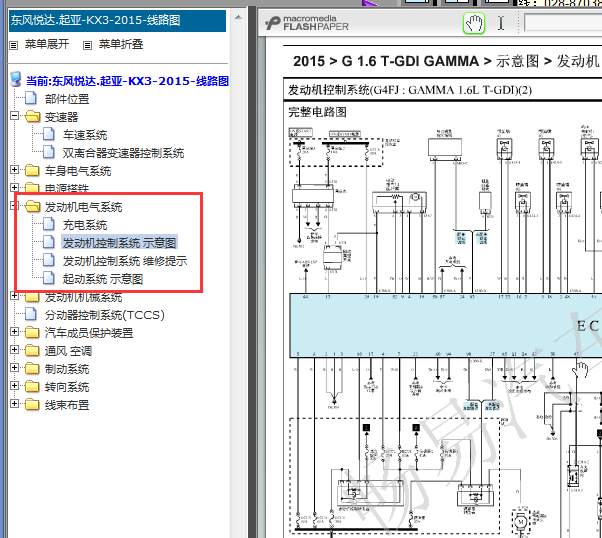Viewport: 602px width, 538px height.
Task: Click the Macromedia FlashPaper logo
Action: (x=307, y=23)
